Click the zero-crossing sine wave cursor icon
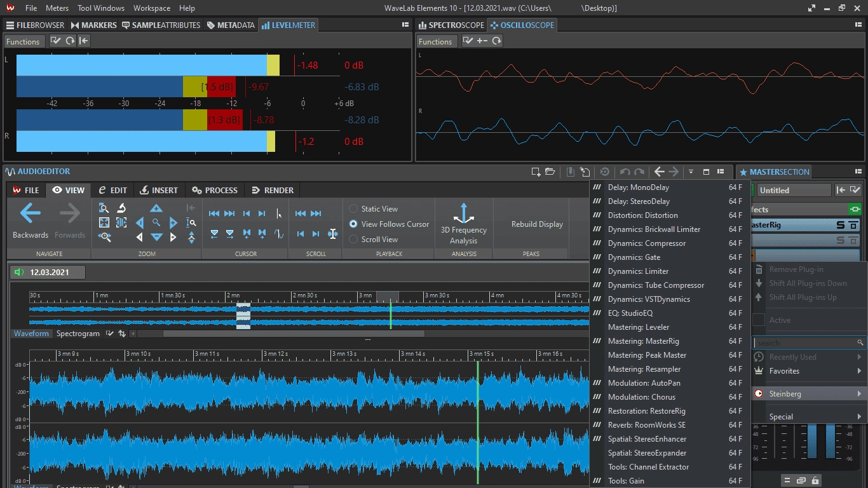868x488 pixels. 278,234
